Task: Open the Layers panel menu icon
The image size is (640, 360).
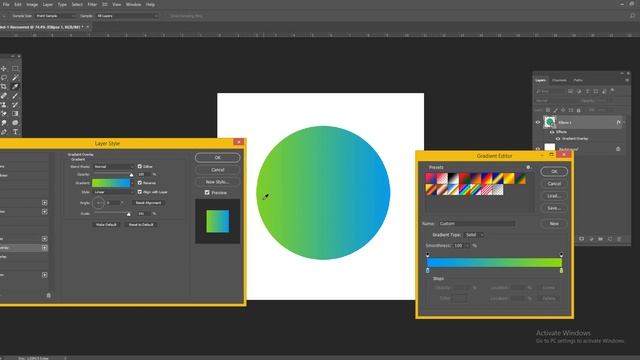Action: [627, 80]
